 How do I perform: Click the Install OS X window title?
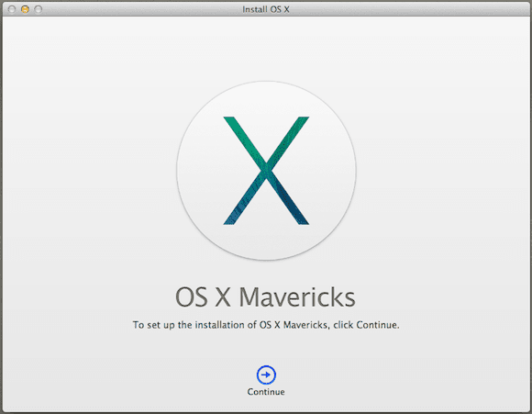266,9
